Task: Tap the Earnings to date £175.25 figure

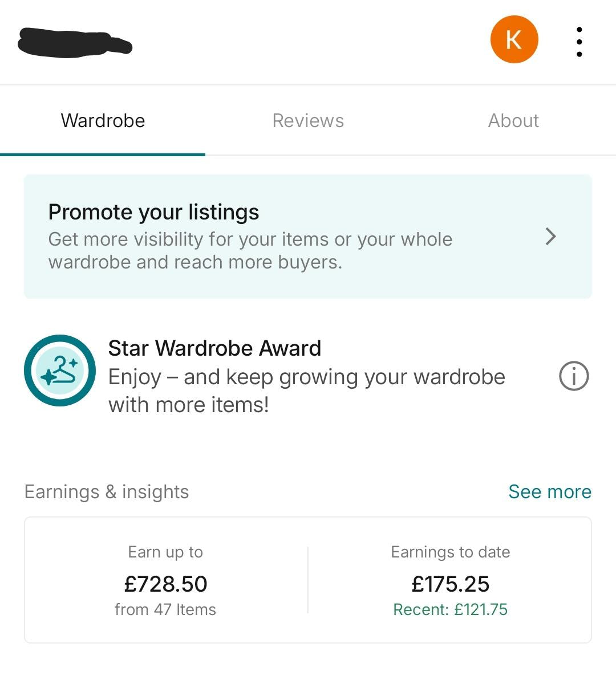Action: pos(451,584)
